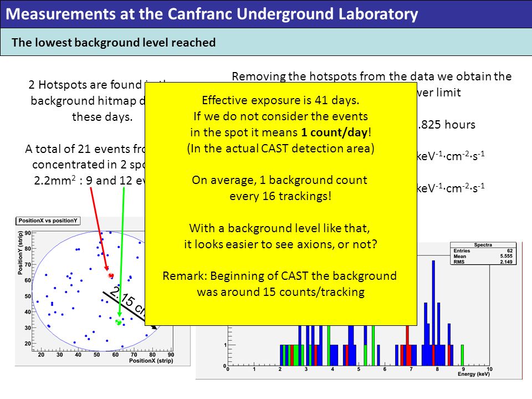Click the 'every 16 trackings!' line
The height and width of the screenshot is (399, 532).
coord(280,196)
